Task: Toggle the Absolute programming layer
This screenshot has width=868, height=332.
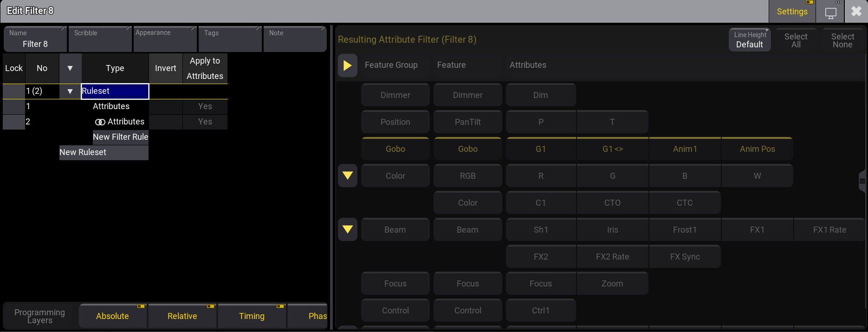Action: (x=113, y=316)
